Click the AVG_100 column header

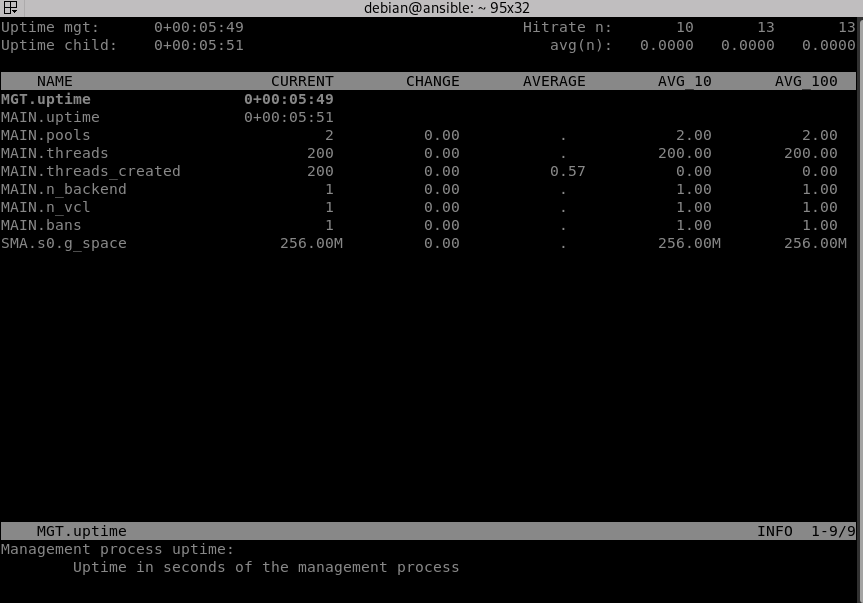(806, 81)
